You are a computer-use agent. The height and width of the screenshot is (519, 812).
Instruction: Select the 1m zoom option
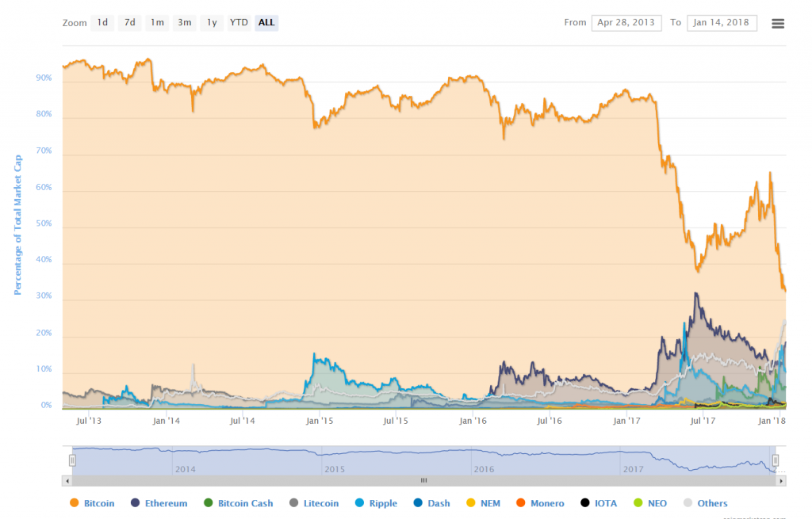[157, 22]
